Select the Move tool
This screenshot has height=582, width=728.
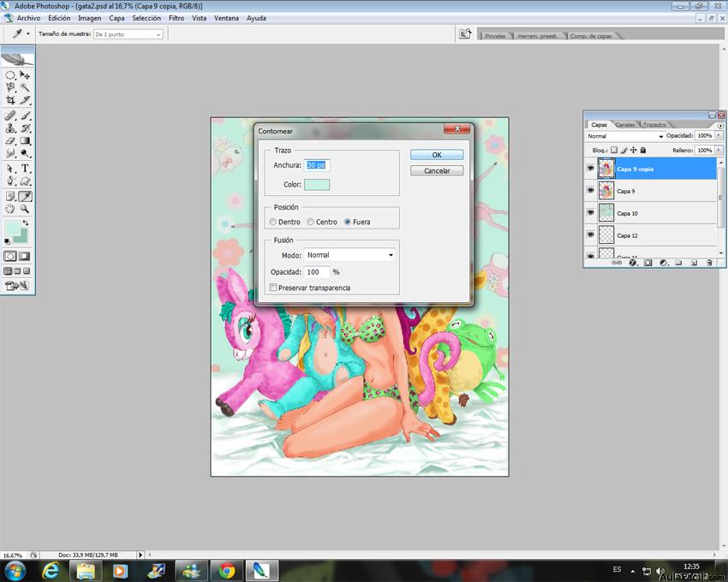coord(25,75)
